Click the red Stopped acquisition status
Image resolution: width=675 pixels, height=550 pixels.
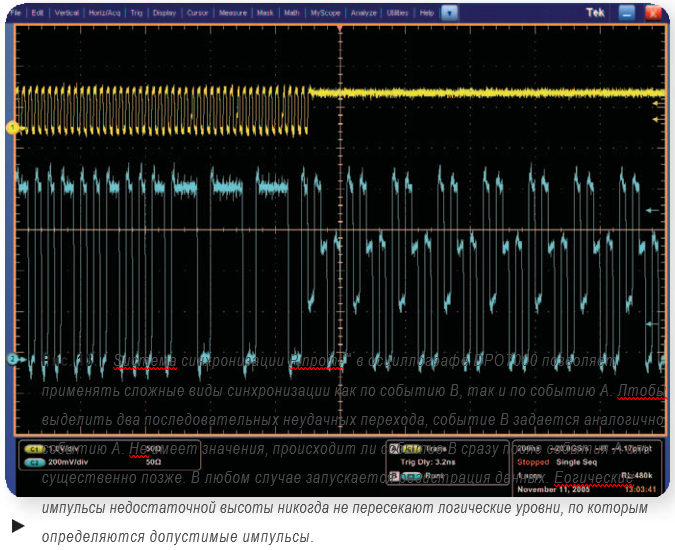tap(533, 464)
